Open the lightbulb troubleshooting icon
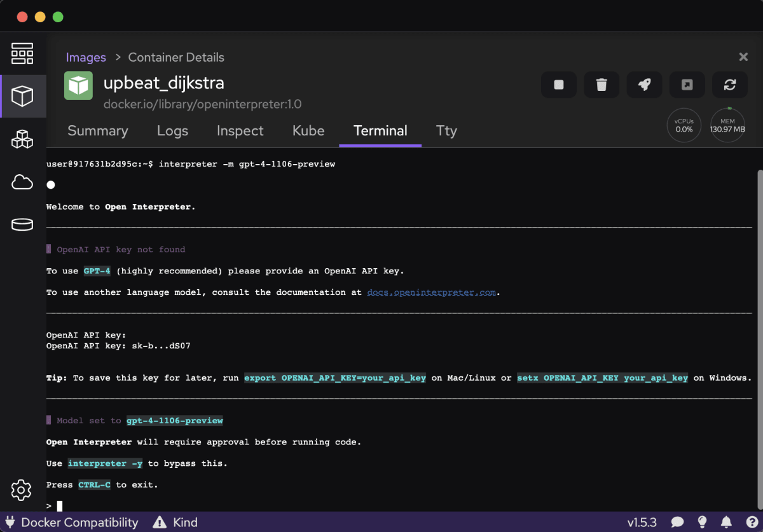763x532 pixels. tap(702, 522)
